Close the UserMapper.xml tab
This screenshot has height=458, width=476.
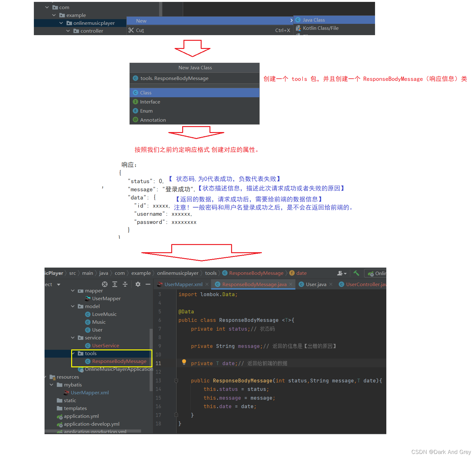click(207, 285)
